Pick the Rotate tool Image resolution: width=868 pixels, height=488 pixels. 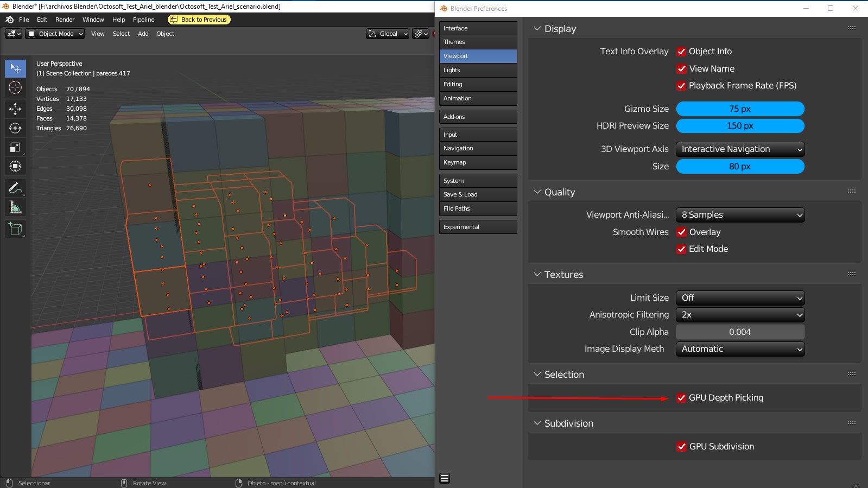(x=15, y=128)
